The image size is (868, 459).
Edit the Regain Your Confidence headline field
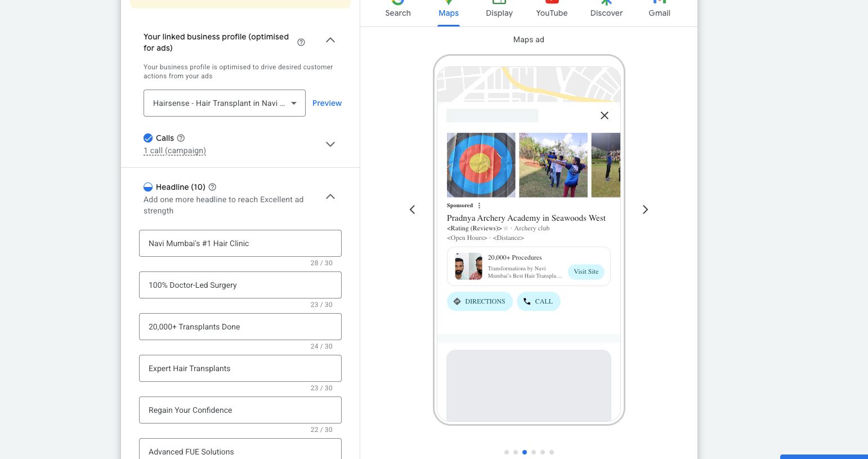(240, 410)
